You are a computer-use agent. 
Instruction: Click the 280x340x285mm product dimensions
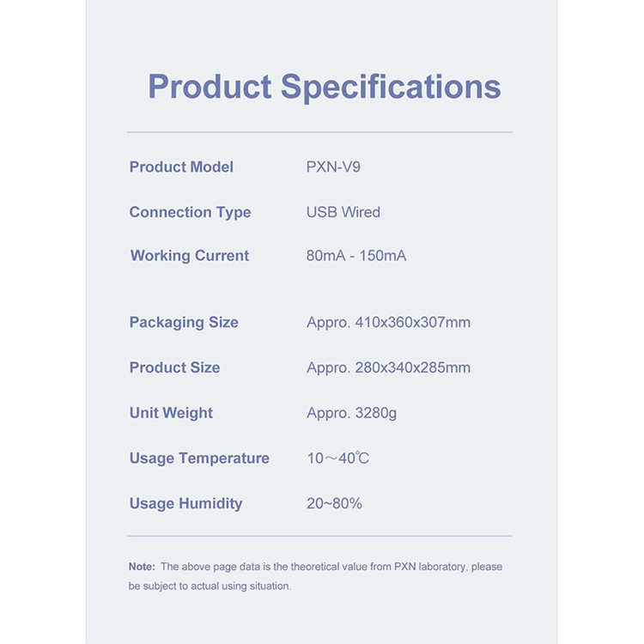pos(412,368)
